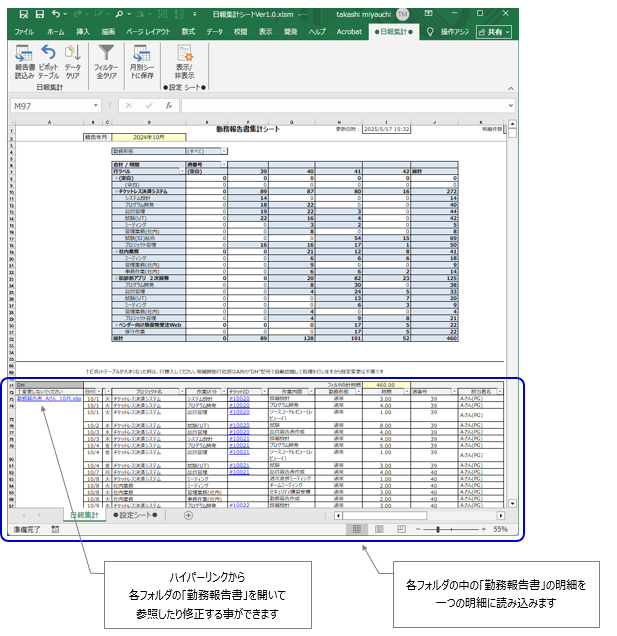
Task: Select the ●日報集計● ribbon tab
Action: pyautogui.click(x=393, y=32)
